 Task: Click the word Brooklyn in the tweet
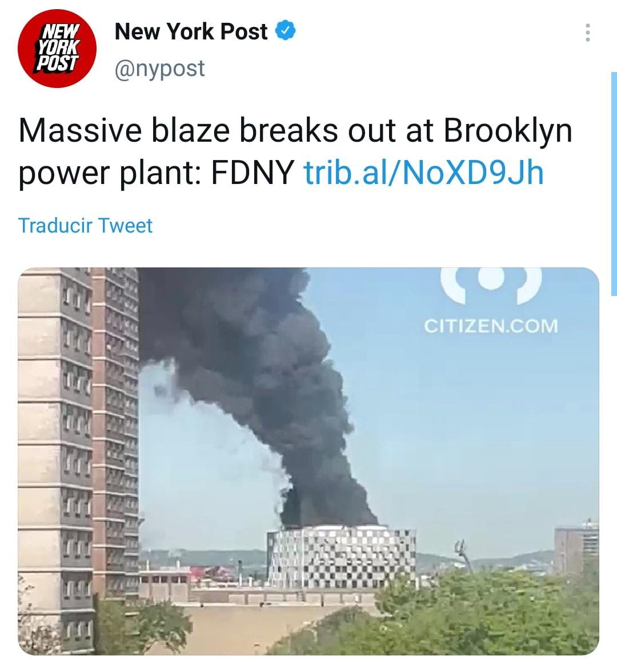coord(508,131)
